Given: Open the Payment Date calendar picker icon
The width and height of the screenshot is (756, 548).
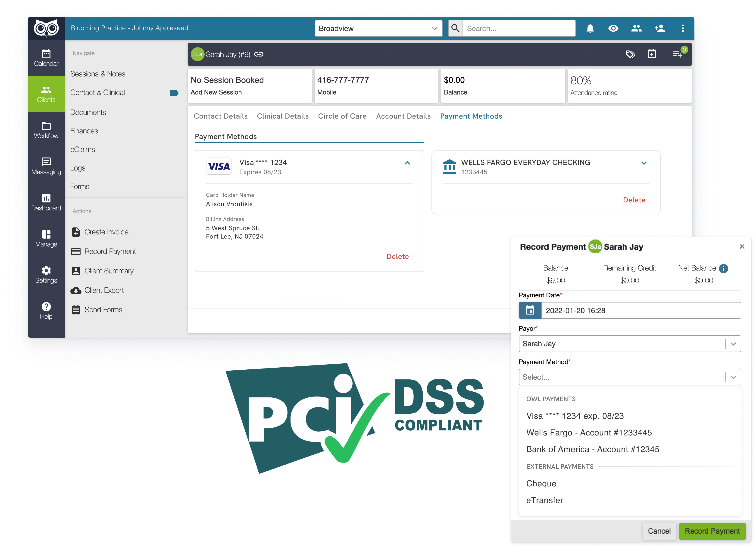Looking at the screenshot, I should (530, 310).
